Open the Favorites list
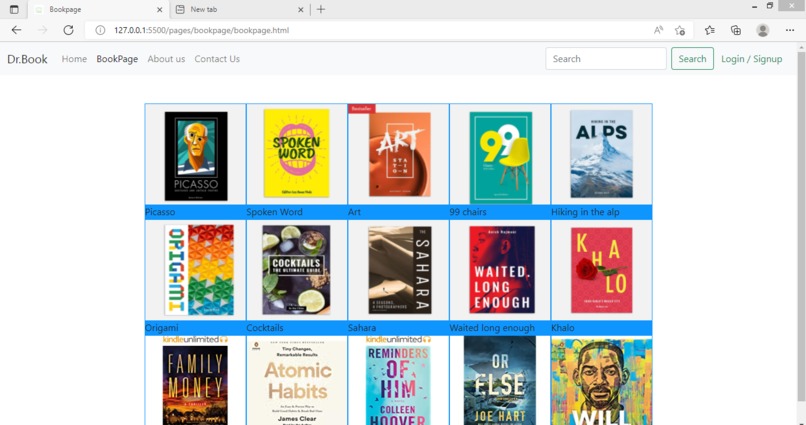This screenshot has height=425, width=806. pyautogui.click(x=710, y=30)
